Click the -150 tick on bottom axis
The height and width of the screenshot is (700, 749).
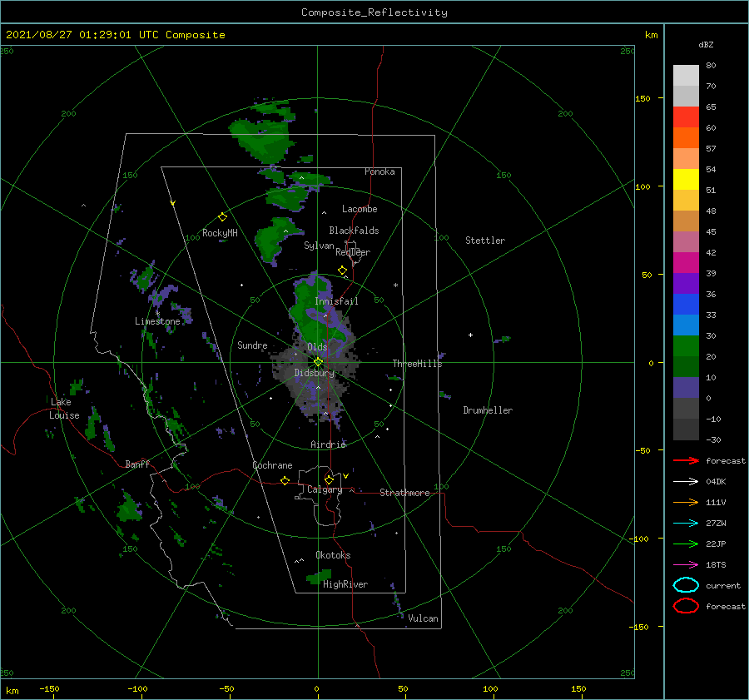[x=49, y=688]
